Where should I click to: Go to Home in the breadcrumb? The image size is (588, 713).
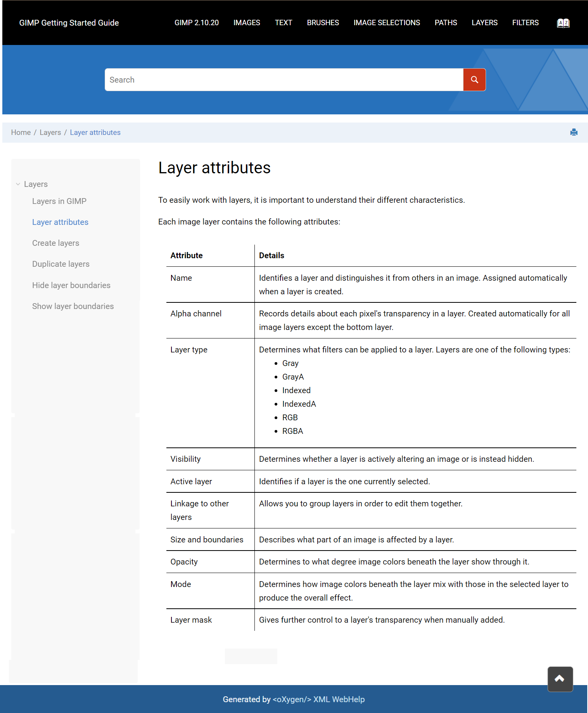click(21, 133)
